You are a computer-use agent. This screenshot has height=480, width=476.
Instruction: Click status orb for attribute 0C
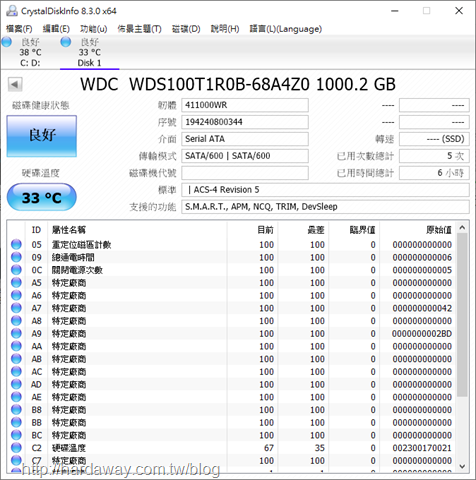click(16, 270)
